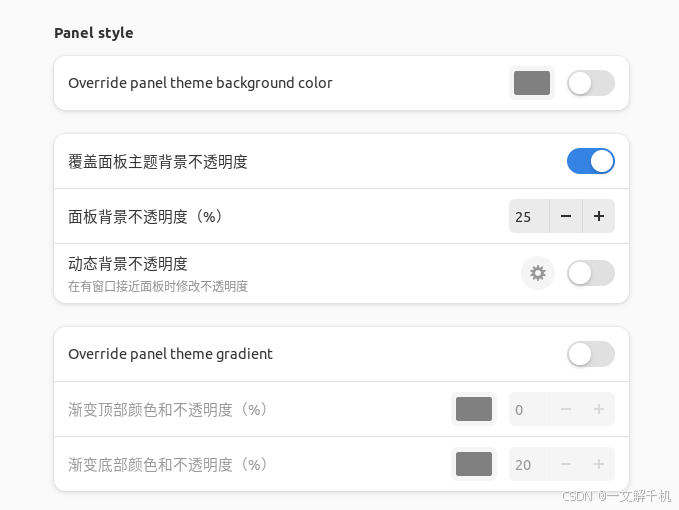Viewport: 679px width, 510px height.
Task: Enable 动态背景不透明度 switch
Action: click(x=590, y=273)
